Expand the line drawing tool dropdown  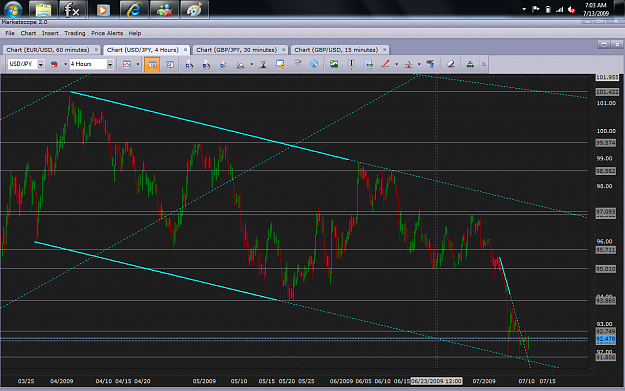[x=397, y=64]
